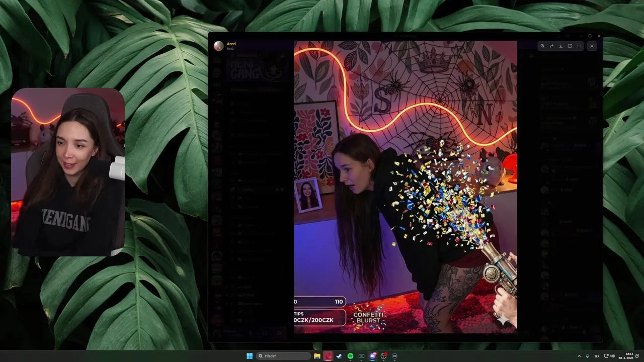This screenshot has height=362, width=644.
Task: Open the volume speaker tray icon
Action: coord(612,356)
